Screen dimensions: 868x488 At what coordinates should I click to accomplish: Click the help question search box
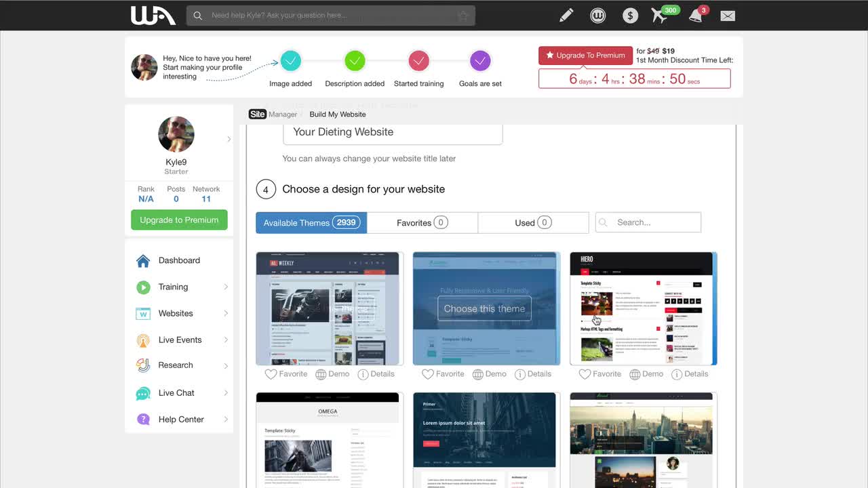(x=331, y=16)
